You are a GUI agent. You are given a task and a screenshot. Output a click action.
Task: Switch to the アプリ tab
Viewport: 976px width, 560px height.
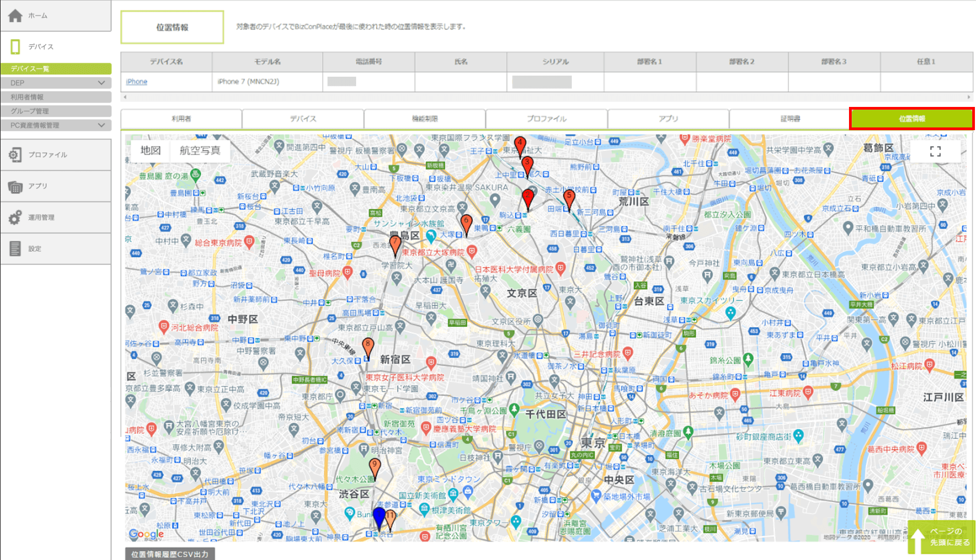tap(669, 119)
